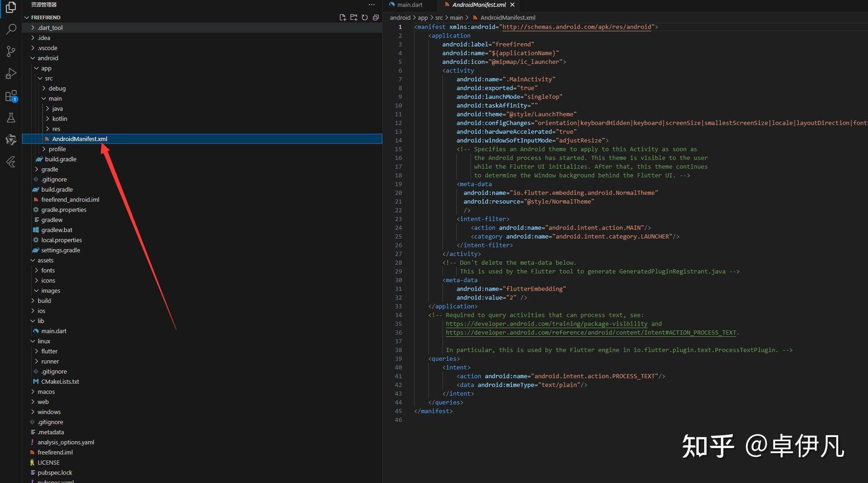
Task: Follow the schemas.android.com link in code
Action: click(x=577, y=27)
